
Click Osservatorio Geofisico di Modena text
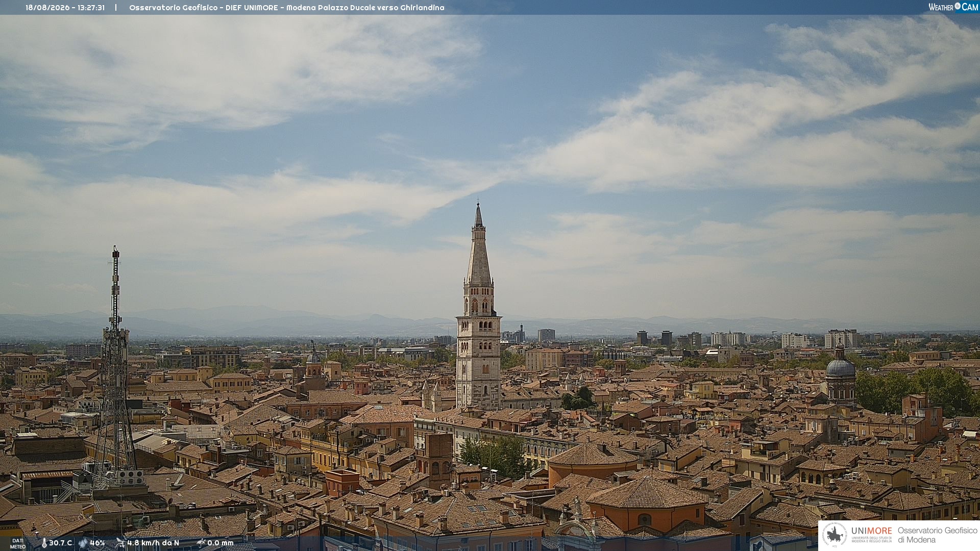937,535
